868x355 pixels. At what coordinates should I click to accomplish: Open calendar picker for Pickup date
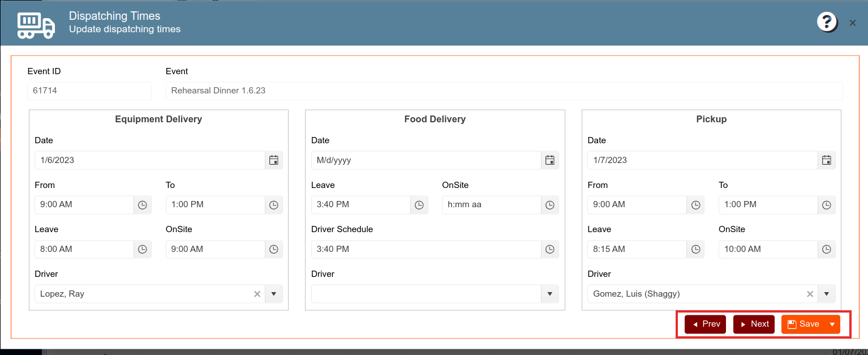click(x=827, y=160)
